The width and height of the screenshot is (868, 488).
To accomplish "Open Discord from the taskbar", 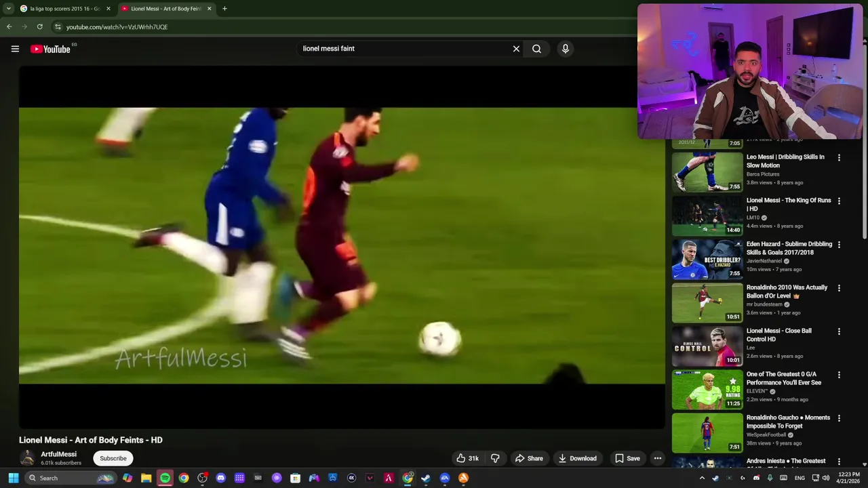I will pos(220,478).
